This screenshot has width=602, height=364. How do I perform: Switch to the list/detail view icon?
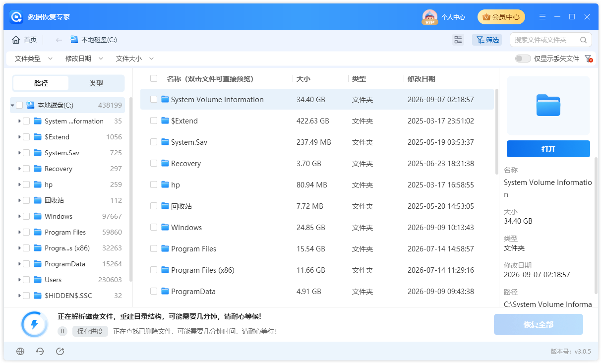[x=458, y=40]
